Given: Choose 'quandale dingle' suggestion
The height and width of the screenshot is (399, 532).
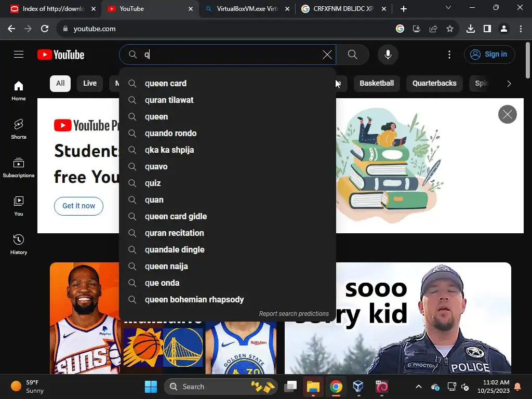Looking at the screenshot, I should pos(228,250).
